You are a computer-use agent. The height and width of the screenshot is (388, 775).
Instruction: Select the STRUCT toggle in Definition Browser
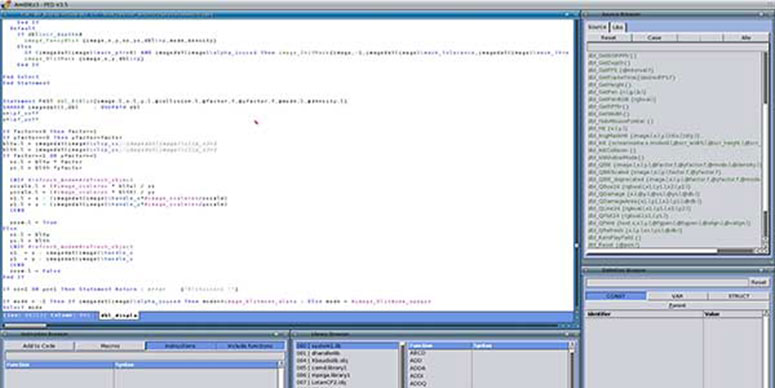[738, 296]
